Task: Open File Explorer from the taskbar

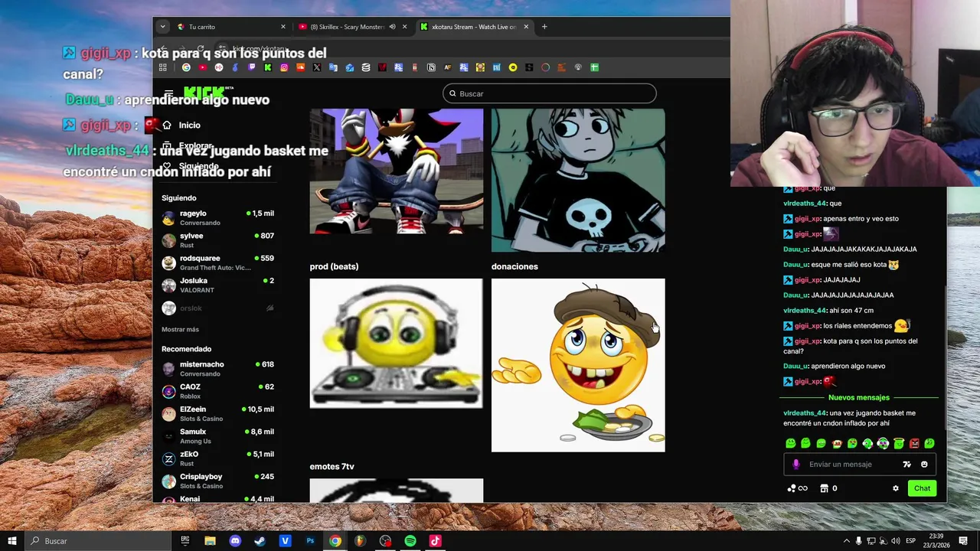Action: [x=210, y=541]
